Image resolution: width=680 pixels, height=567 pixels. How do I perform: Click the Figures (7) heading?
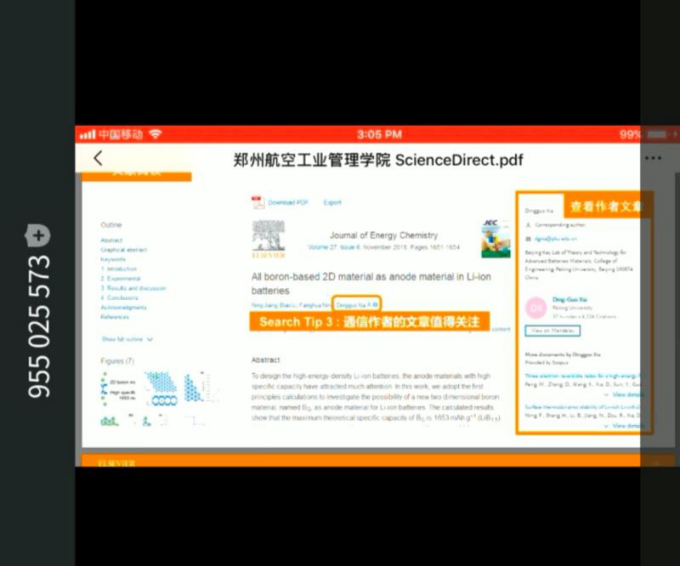pos(118,361)
